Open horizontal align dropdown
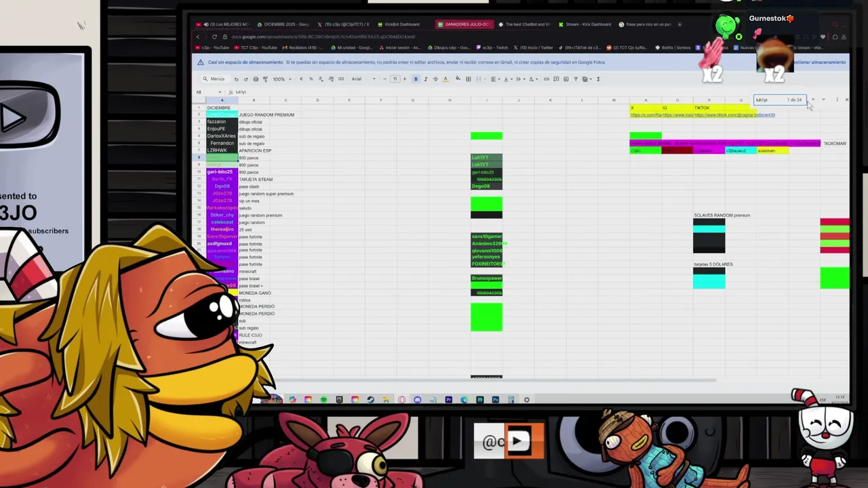Screen dimensions: 868x488 [x=494, y=79]
